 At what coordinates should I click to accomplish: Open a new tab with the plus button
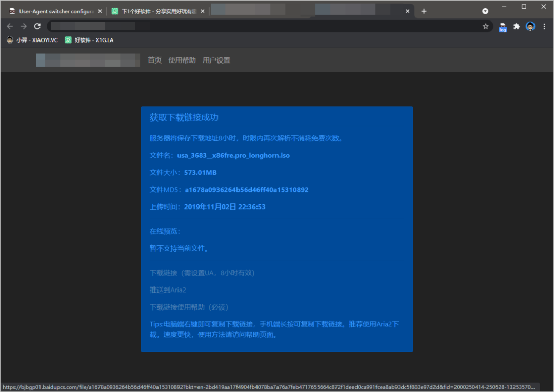[x=424, y=11]
